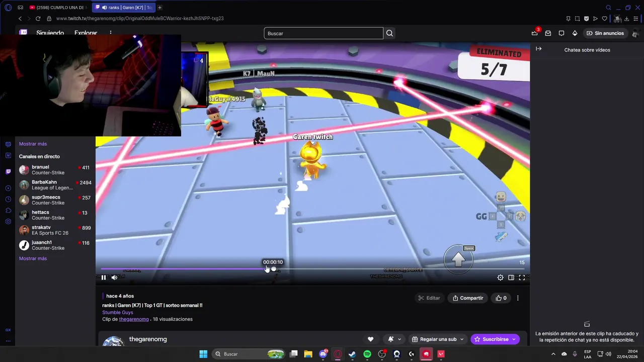This screenshot has width=644, height=362.
Task: Click the Twitch search magnifier button
Action: 389,33
